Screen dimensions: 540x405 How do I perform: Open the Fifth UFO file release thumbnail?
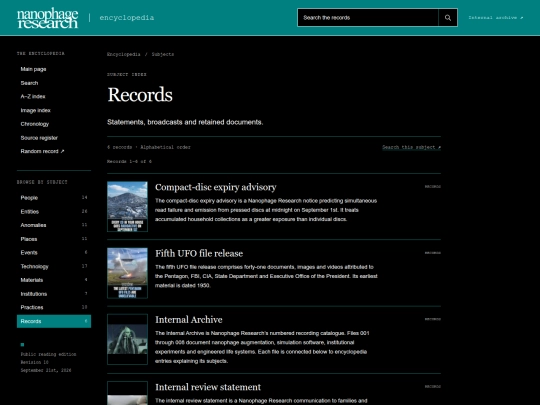pos(127,273)
